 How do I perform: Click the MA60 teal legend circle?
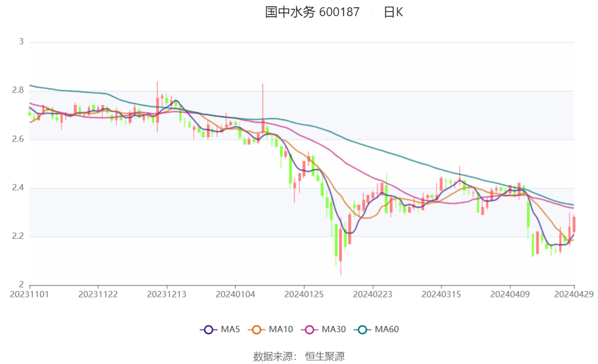tap(362, 330)
